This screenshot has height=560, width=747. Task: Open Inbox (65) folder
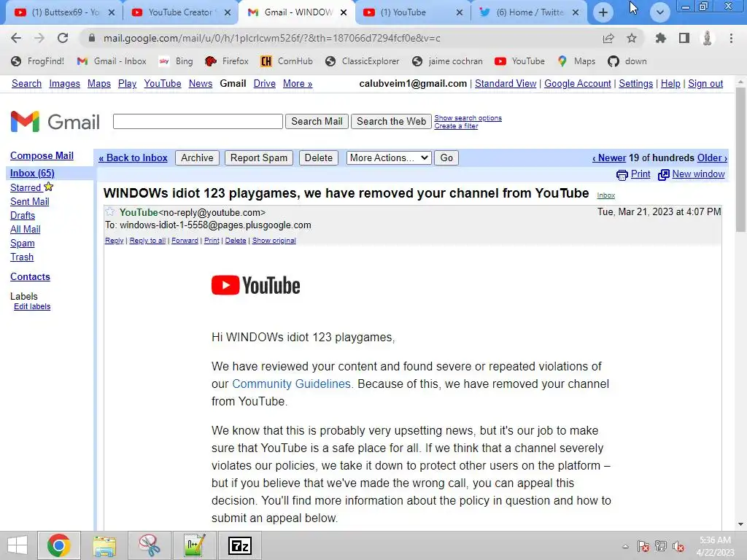click(32, 174)
